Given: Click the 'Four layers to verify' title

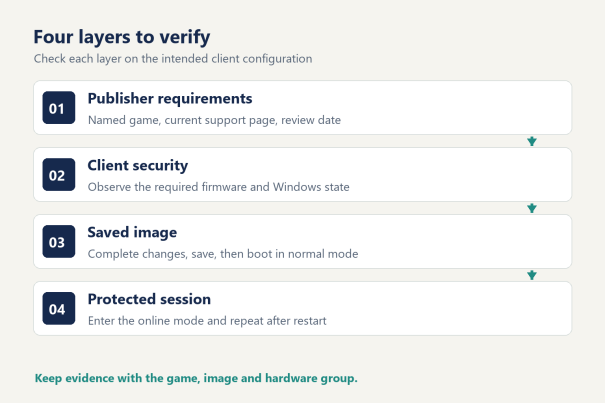Looking at the screenshot, I should coord(122,37).
